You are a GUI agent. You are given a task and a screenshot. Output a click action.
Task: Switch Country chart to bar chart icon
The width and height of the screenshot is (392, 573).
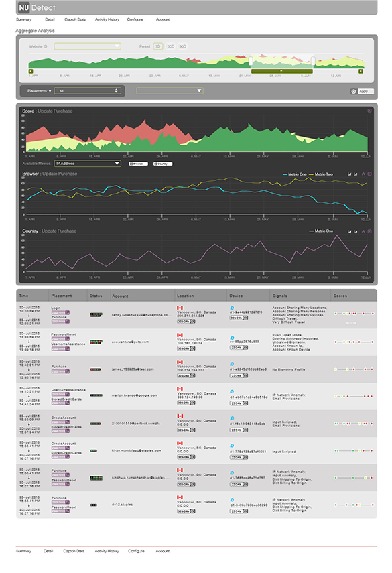coord(355,231)
